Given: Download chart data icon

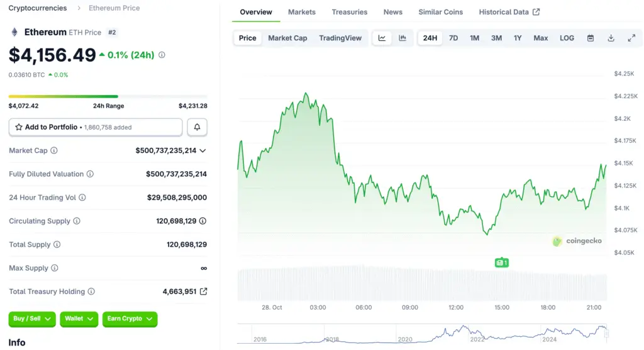Looking at the screenshot, I should click(611, 38).
